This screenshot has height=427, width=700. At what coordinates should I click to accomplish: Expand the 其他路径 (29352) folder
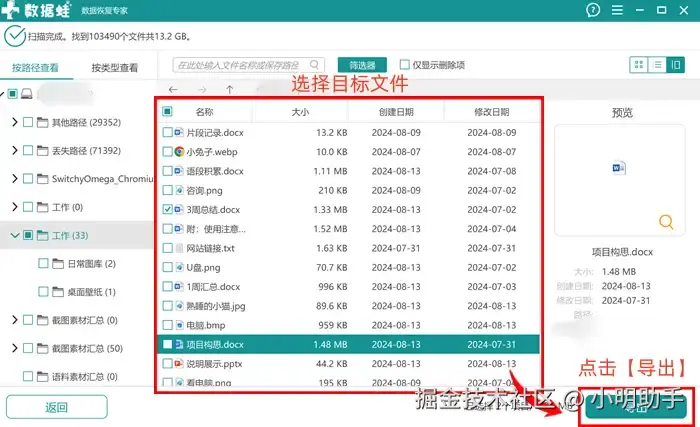(14, 122)
